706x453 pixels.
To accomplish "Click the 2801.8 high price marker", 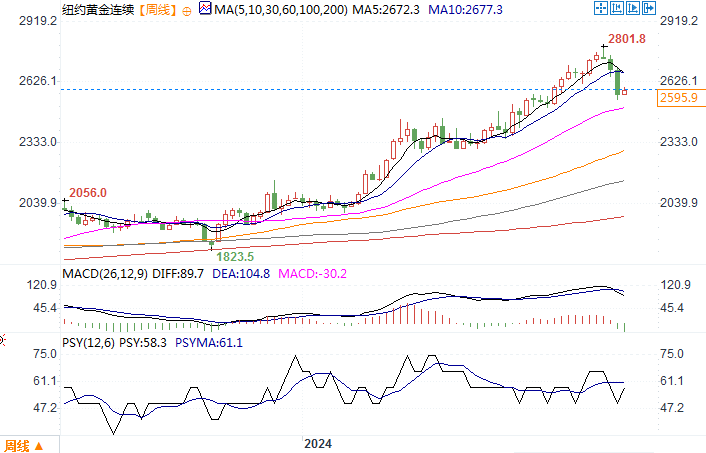I will click(x=627, y=39).
